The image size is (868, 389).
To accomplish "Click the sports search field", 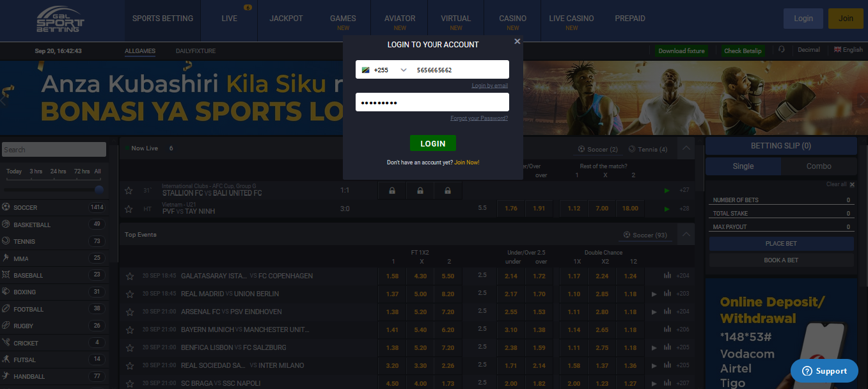I will click(x=54, y=150).
